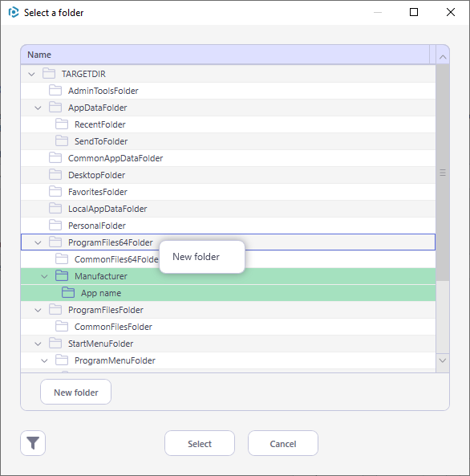Select the CommonFilesFolder label
Image resolution: width=470 pixels, height=476 pixels.
pos(113,327)
